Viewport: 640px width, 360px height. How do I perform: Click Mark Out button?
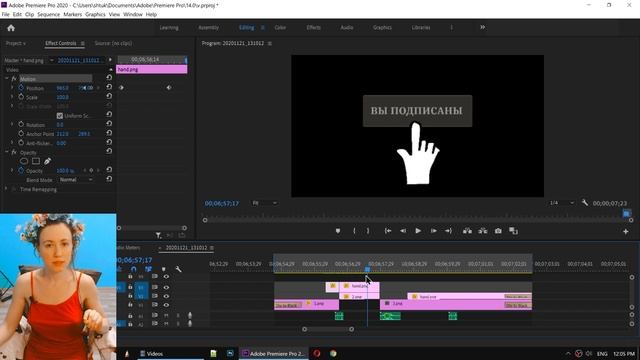pos(368,231)
